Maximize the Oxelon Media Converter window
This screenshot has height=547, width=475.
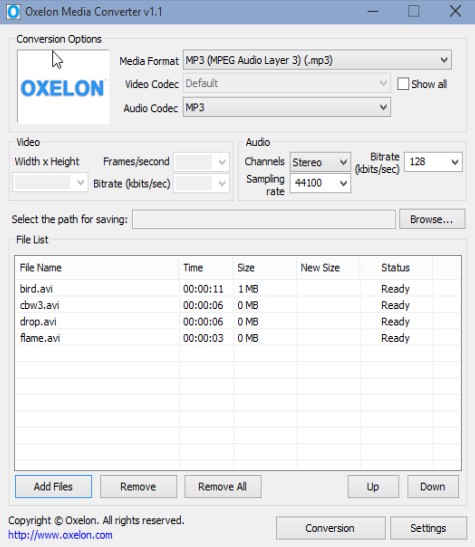[x=414, y=12]
